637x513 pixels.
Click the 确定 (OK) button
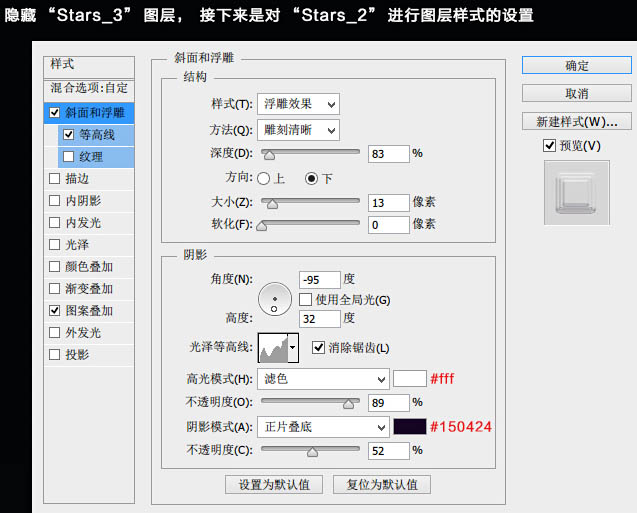pyautogui.click(x=576, y=65)
